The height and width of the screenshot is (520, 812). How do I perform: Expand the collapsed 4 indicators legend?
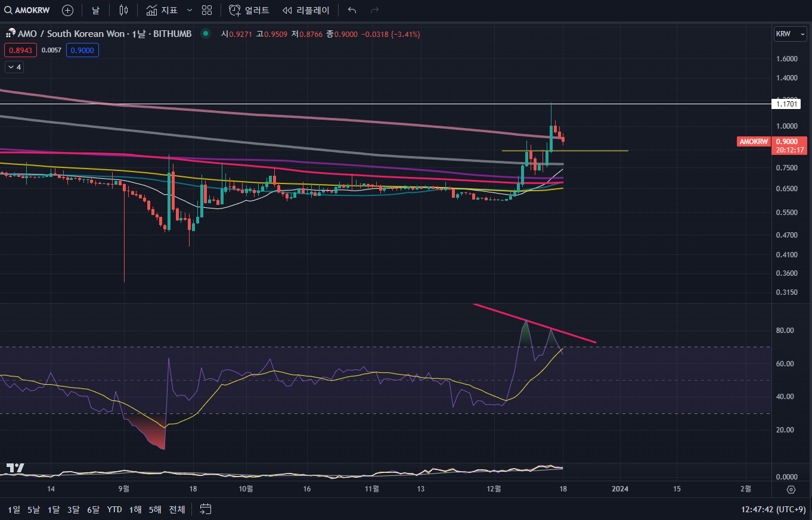[14, 67]
